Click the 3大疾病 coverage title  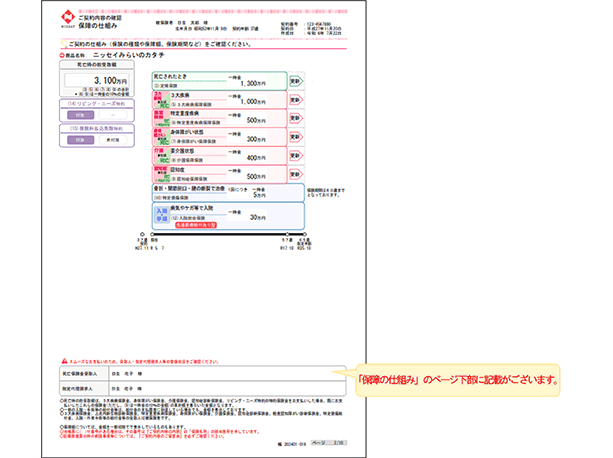pyautogui.click(x=180, y=95)
